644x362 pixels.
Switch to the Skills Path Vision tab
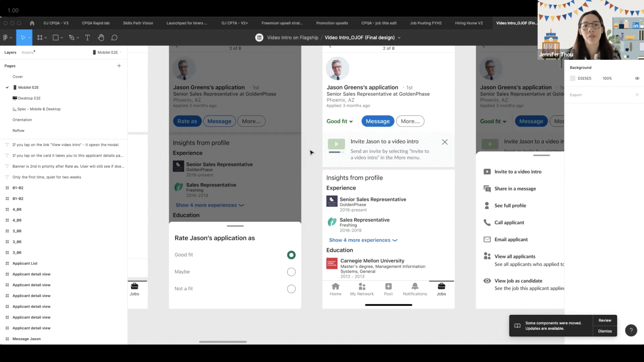point(138,23)
